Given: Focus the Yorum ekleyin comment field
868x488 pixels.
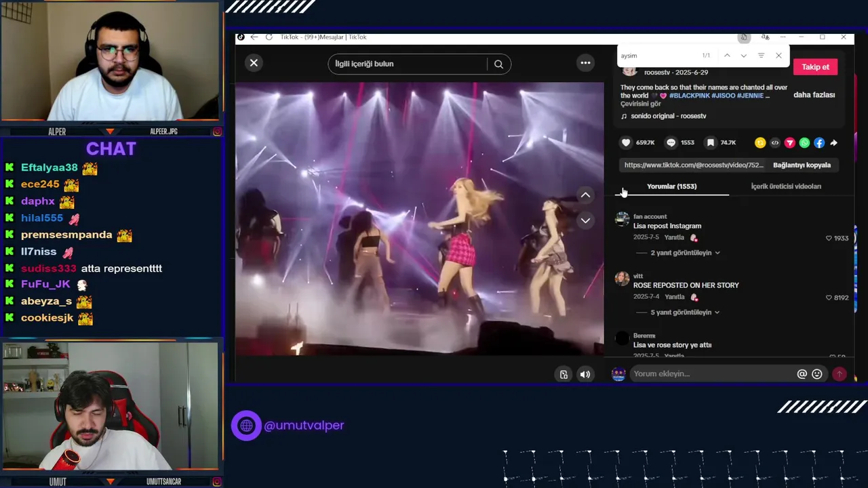Looking at the screenshot, I should [712, 374].
